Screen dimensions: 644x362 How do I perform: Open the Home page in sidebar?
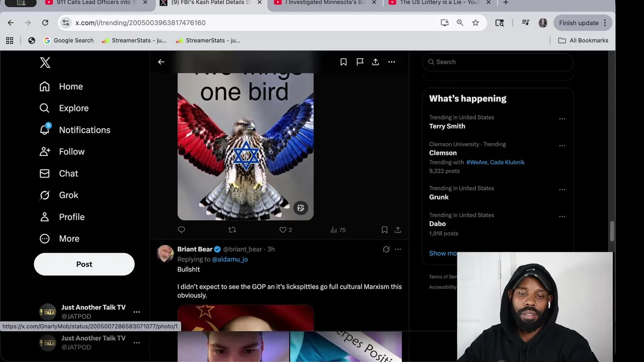click(61, 86)
